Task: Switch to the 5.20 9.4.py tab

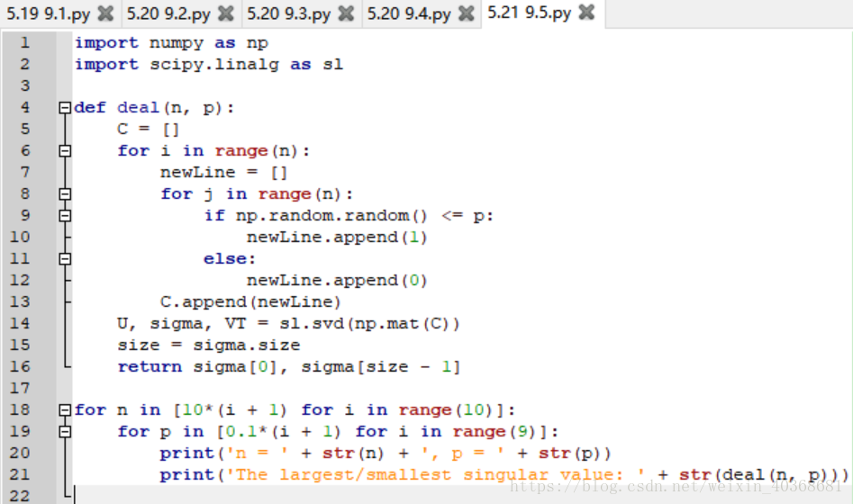Action: coord(409,13)
